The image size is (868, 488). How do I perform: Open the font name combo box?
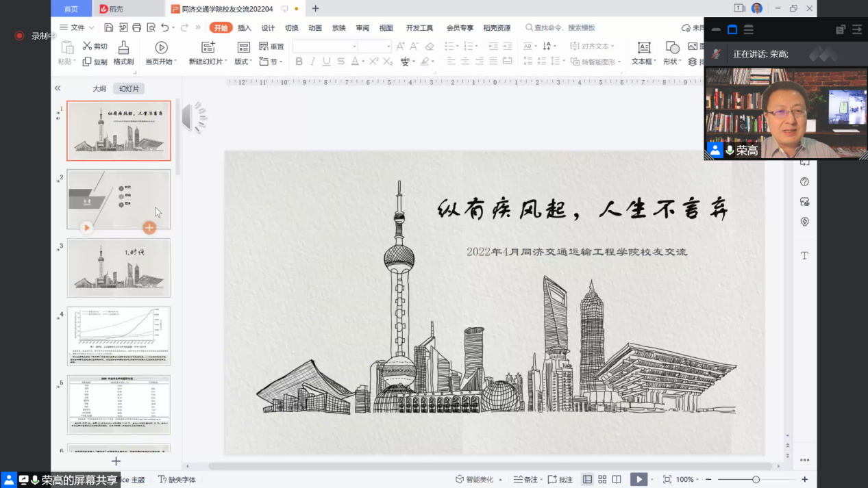pos(325,46)
